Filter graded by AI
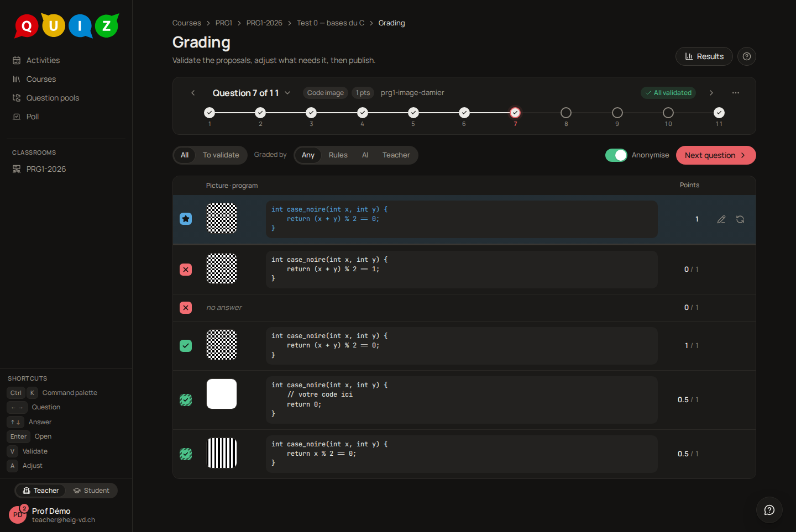The height and width of the screenshot is (532, 796). (365, 155)
